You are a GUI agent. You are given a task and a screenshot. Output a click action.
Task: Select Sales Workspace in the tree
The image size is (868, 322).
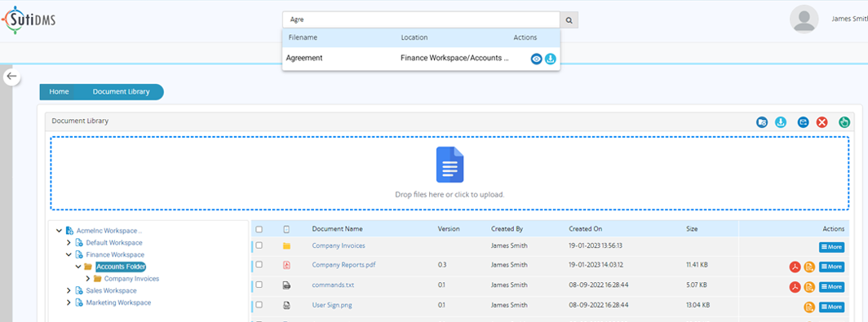(111, 290)
